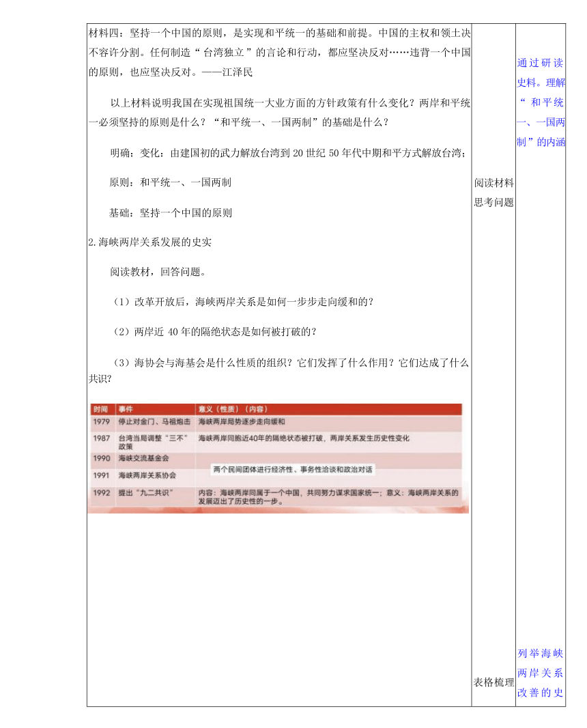This screenshot has height=728, width=587.
Task: Click the year "1987" in the table
Action: [x=101, y=438]
